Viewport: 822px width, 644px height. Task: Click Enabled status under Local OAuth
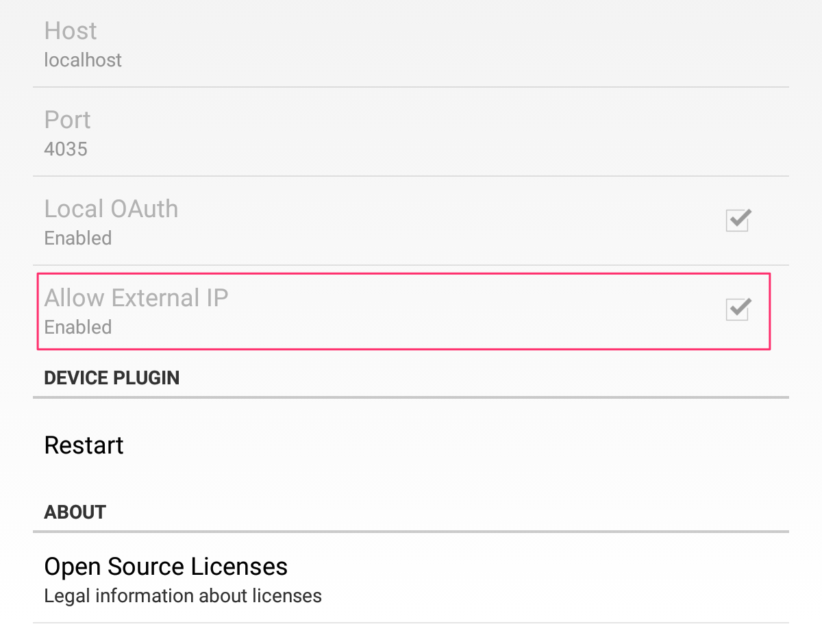pos(77,238)
